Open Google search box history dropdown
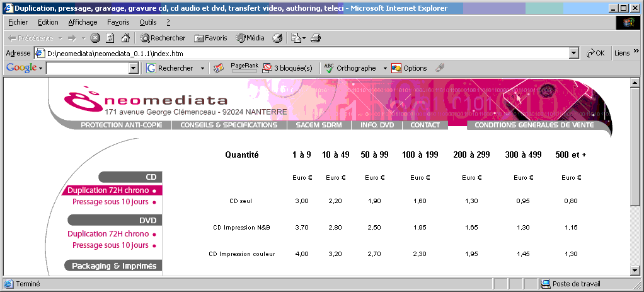 click(134, 68)
